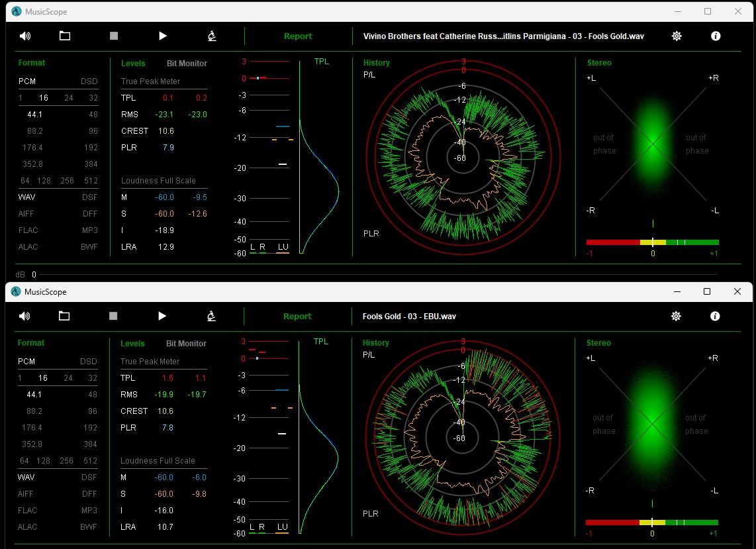Stop playback in the top MusicScope window
This screenshot has height=549, width=756.
coord(114,36)
